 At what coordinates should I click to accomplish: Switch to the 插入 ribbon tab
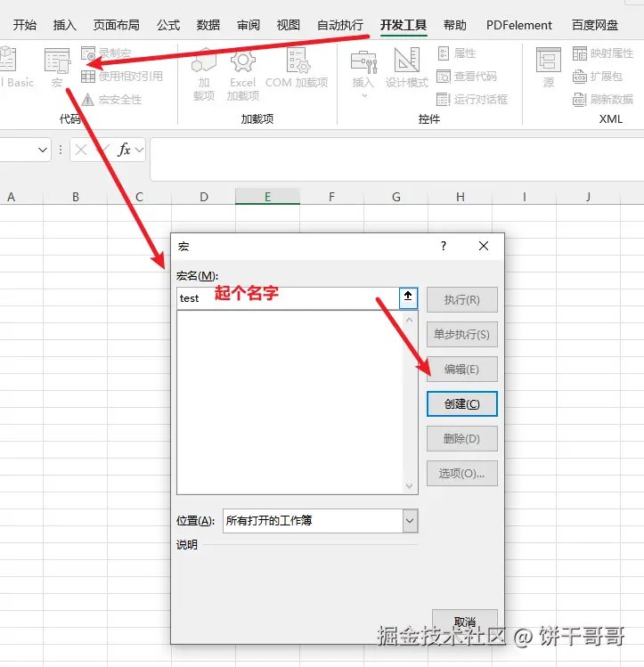65,25
